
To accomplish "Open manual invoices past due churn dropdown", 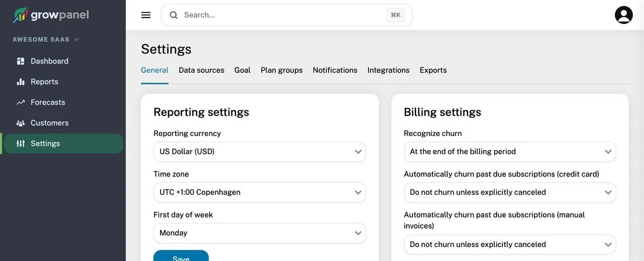I will (x=510, y=244).
